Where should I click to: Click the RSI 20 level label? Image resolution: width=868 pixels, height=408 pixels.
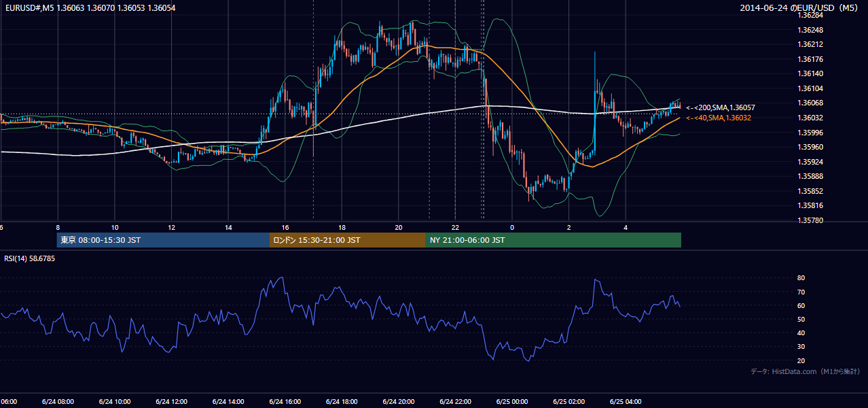tap(801, 360)
